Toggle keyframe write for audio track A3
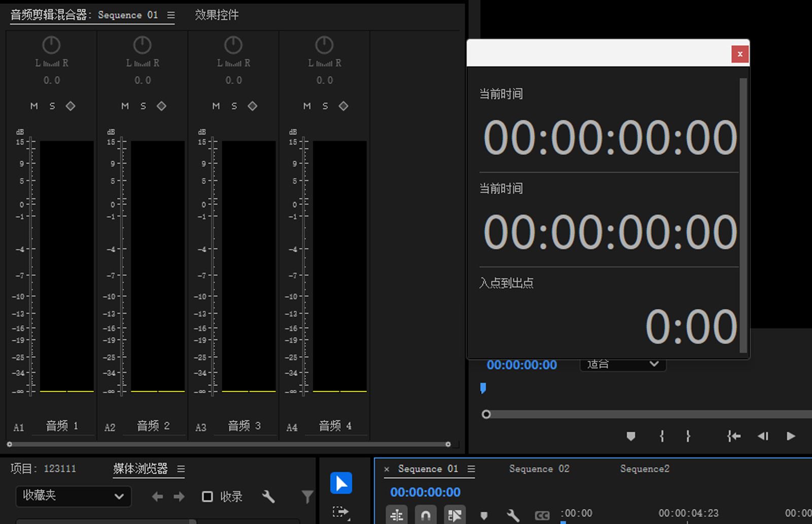Image resolution: width=812 pixels, height=524 pixels. tap(252, 106)
